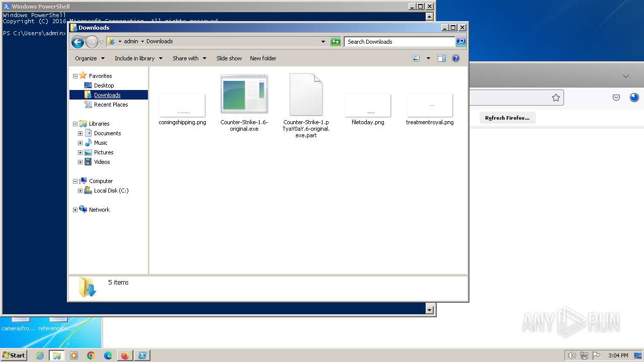This screenshot has width=644, height=362.
Task: Open the volume speaker tray icon
Action: [x=572, y=355]
